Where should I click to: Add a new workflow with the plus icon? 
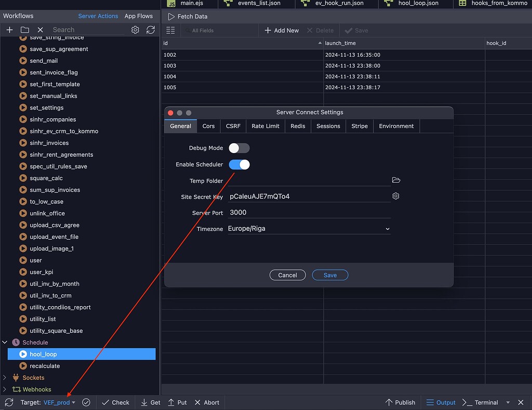coord(9,30)
